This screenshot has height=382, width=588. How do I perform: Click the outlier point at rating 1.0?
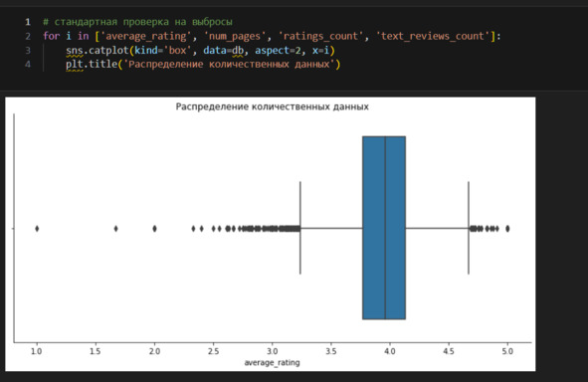[37, 228]
